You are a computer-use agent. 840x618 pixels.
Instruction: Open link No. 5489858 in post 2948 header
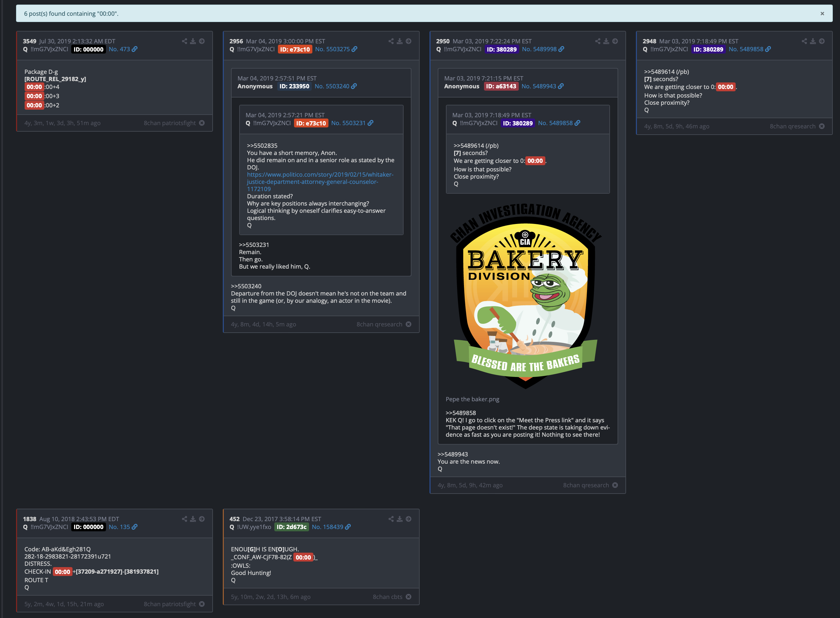(x=746, y=49)
